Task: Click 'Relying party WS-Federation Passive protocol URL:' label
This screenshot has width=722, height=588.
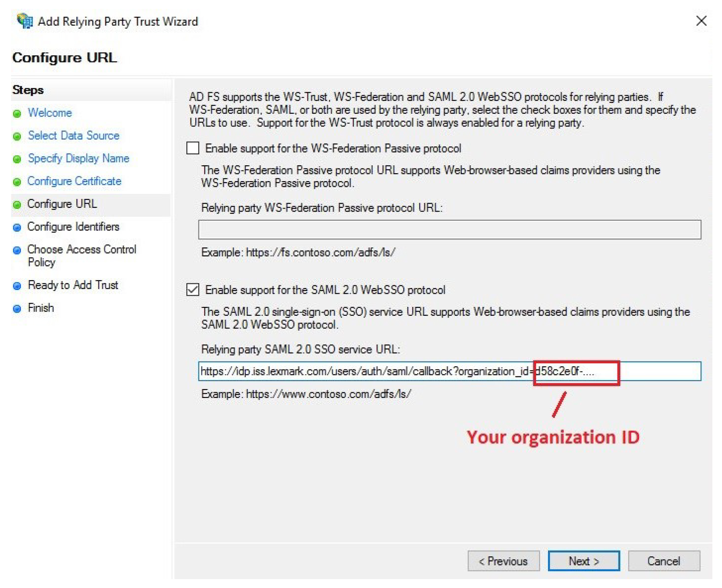Action: [x=322, y=208]
